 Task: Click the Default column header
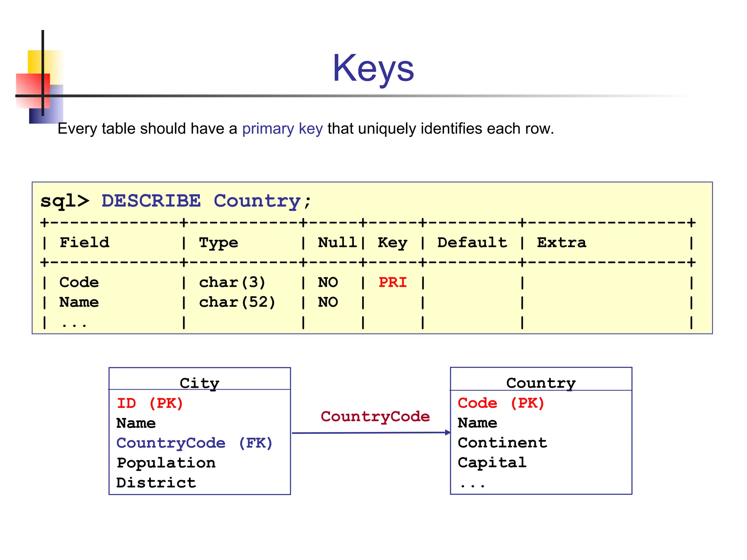472,242
